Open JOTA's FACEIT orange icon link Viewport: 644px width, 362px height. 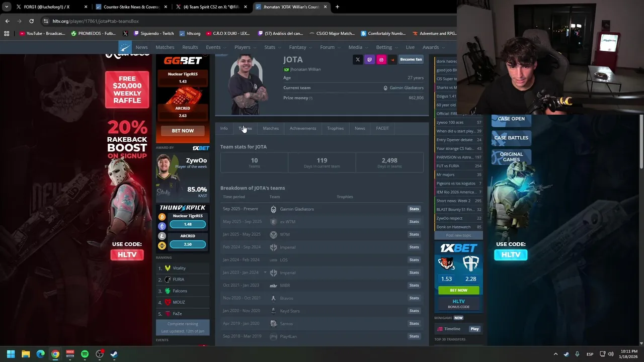click(392, 60)
